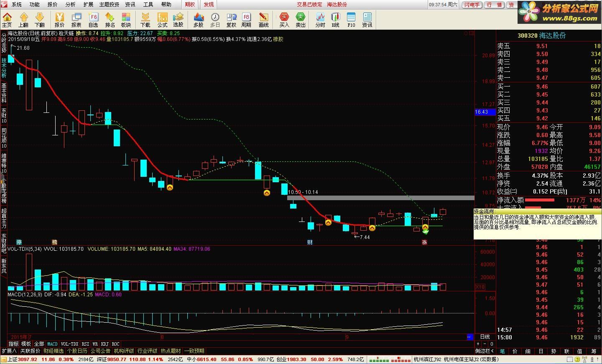602x364 pixels.
Task: Open the 主页 home toolbar icon
Action: point(7,20)
